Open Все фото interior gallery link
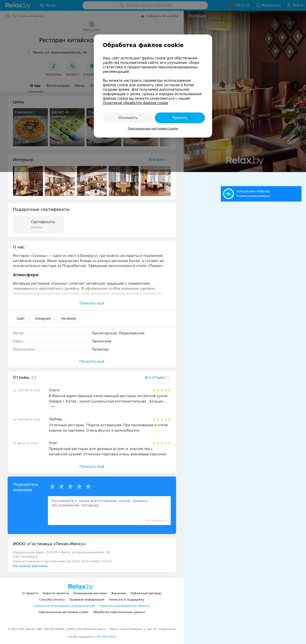This screenshot has width=306, height=644. (159, 160)
